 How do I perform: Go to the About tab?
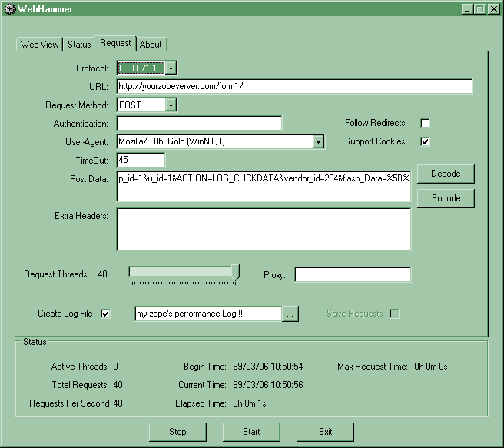tap(151, 45)
